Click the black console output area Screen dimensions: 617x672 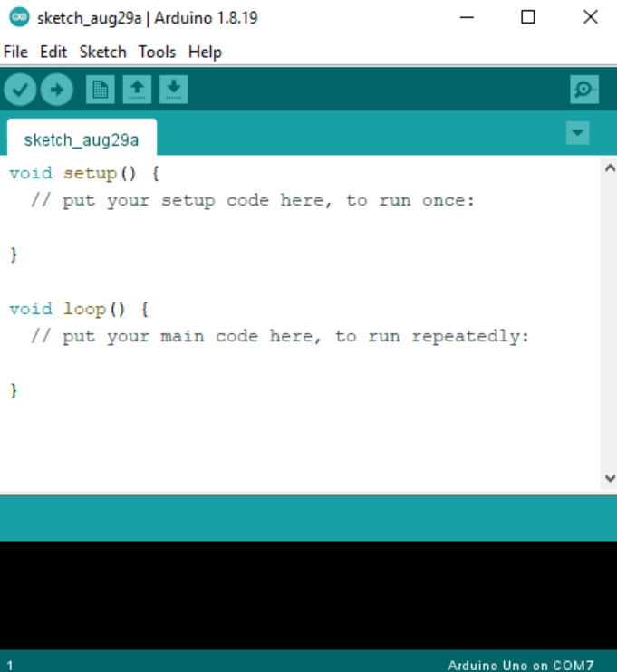tap(308, 594)
